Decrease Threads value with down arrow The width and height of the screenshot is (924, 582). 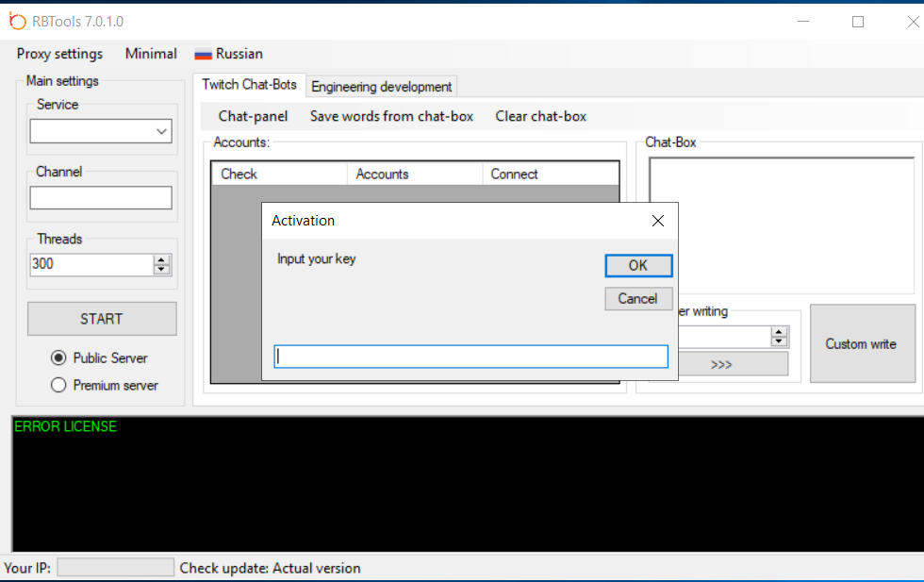pos(162,270)
